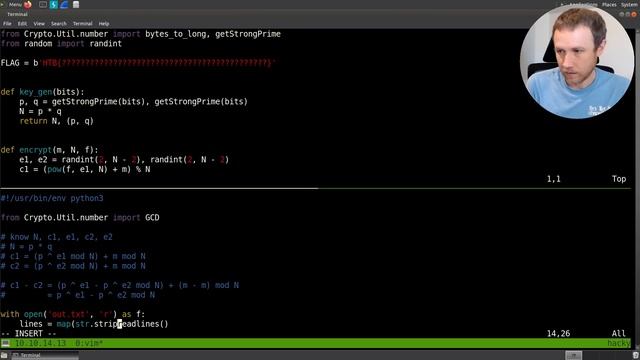
Task: Click the 'def key_gen(bits):' line
Action: [42, 92]
